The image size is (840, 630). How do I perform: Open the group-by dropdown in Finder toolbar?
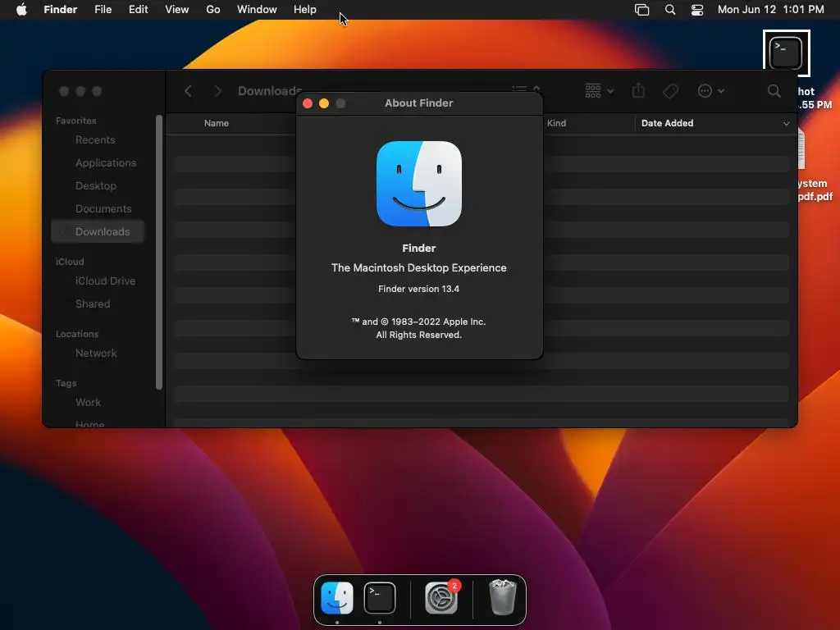coord(599,91)
